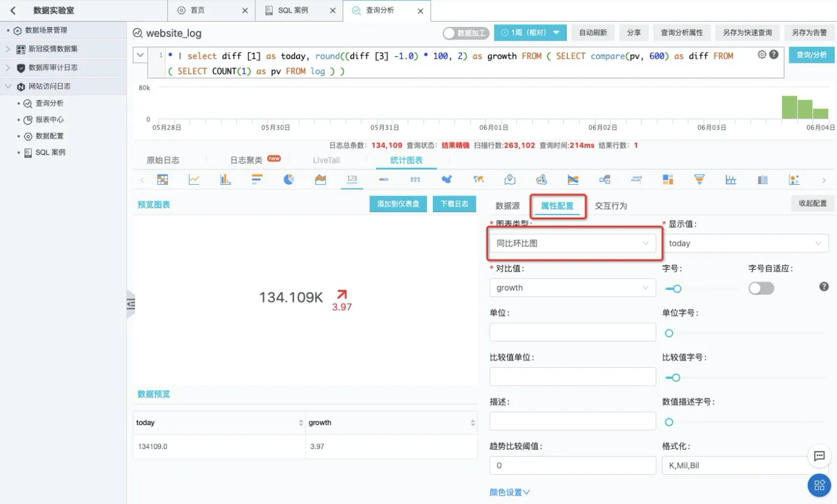Screen dimensions: 837x504
Task: Collapse the 网站访问日志 tree node
Action: click(8, 86)
